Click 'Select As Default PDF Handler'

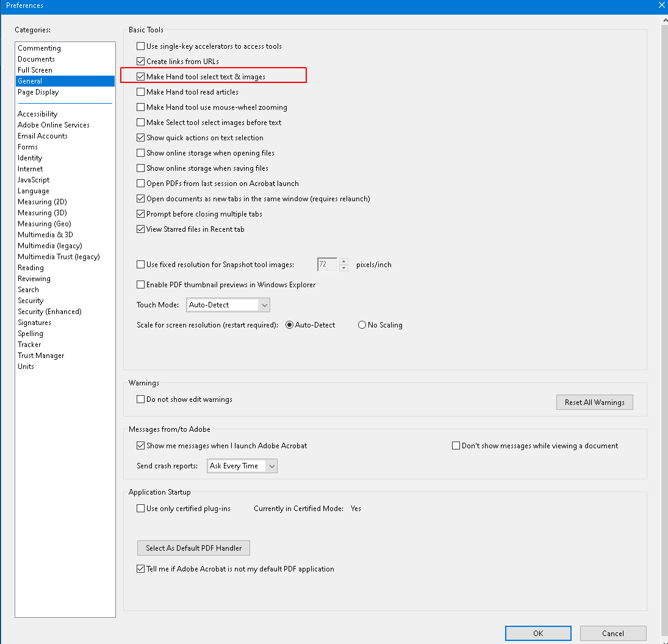[x=193, y=548]
